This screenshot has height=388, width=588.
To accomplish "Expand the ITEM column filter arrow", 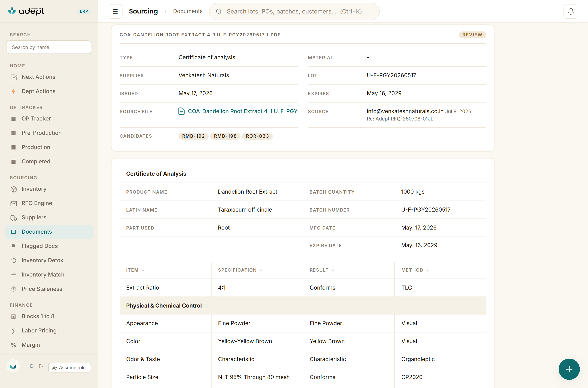I will tap(143, 270).
